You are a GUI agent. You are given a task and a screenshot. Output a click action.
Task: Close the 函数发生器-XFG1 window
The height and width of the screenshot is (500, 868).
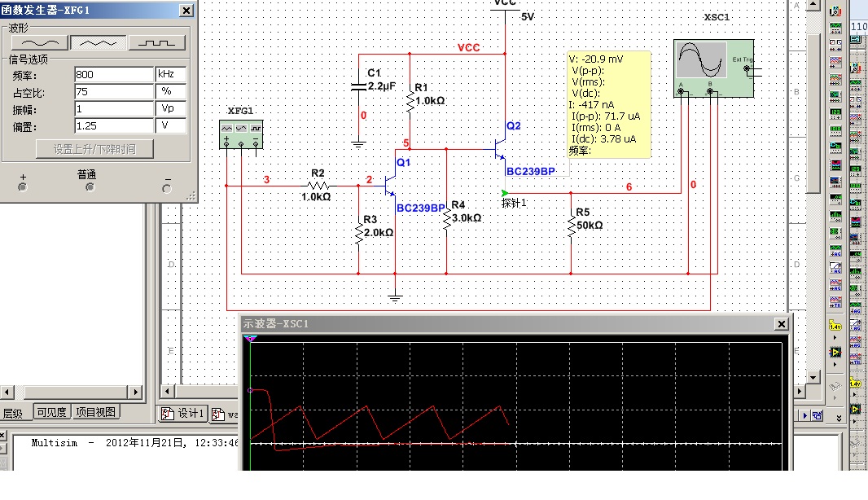coord(186,10)
